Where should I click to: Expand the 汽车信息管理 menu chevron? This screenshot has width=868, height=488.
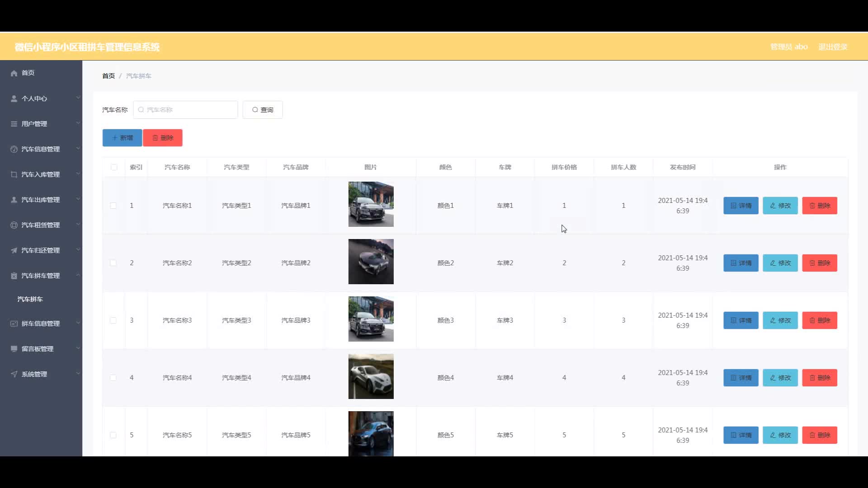click(x=78, y=148)
